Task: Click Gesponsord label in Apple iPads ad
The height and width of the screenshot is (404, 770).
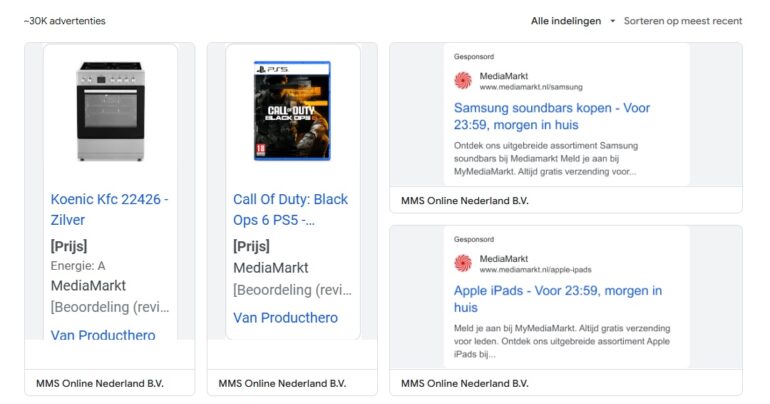Action: (x=474, y=239)
